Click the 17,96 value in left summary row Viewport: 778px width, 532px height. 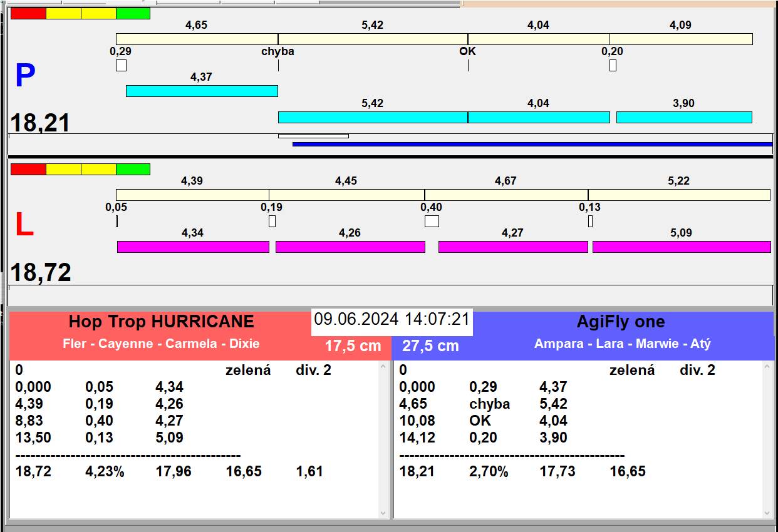point(174,471)
